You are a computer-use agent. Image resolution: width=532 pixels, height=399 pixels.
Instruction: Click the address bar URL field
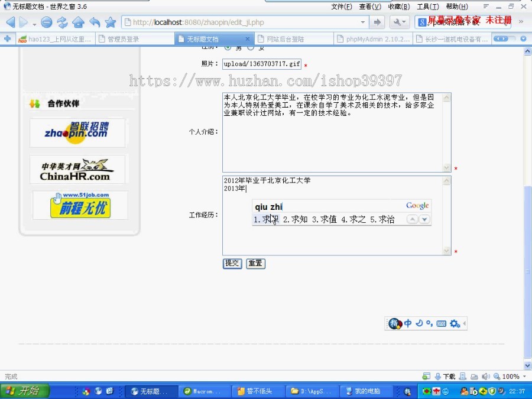pos(244,22)
